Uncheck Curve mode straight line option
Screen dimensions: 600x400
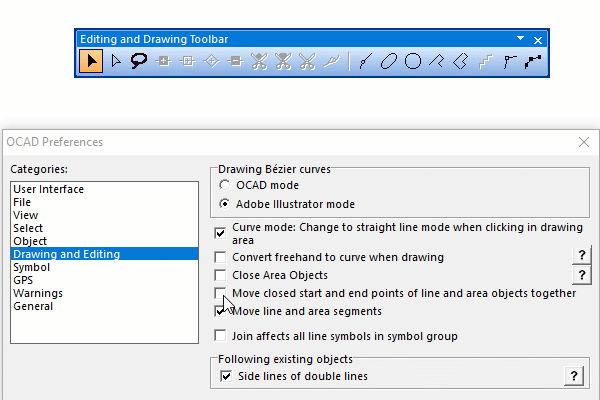click(220, 233)
